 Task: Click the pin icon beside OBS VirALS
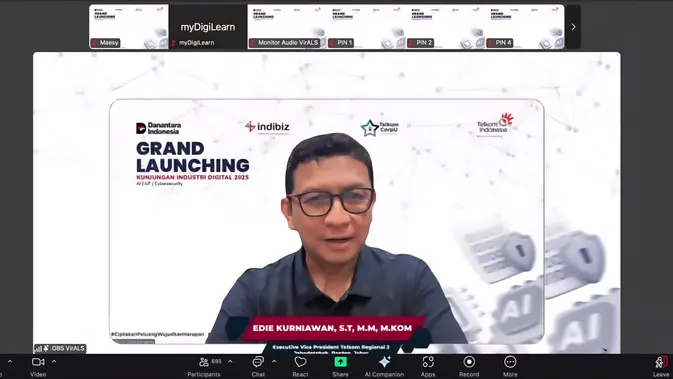[46, 348]
